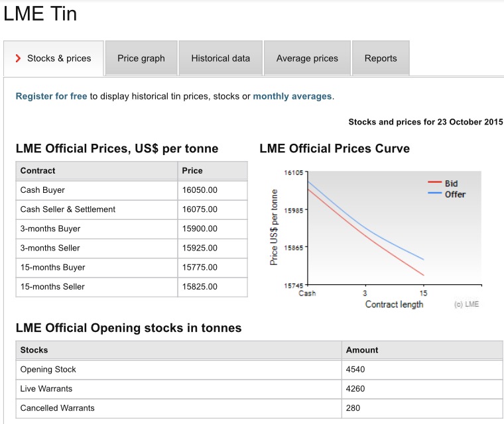
Task: Click the 15-months Seller row label
Action: point(52,286)
